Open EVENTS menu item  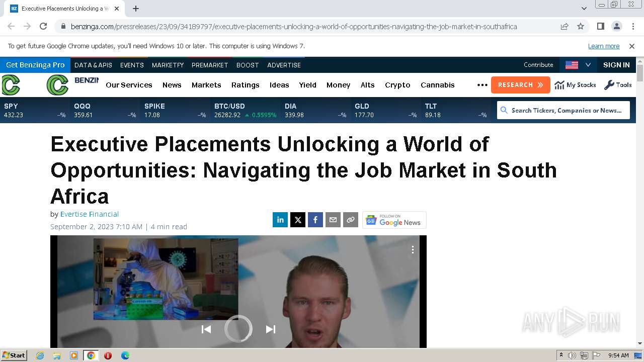[132, 65]
